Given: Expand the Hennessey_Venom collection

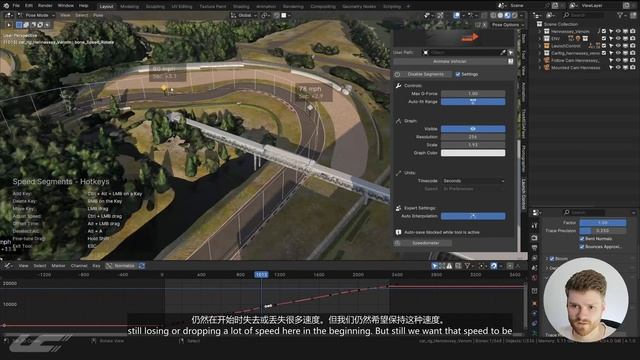Looking at the screenshot, I should (x=540, y=31).
